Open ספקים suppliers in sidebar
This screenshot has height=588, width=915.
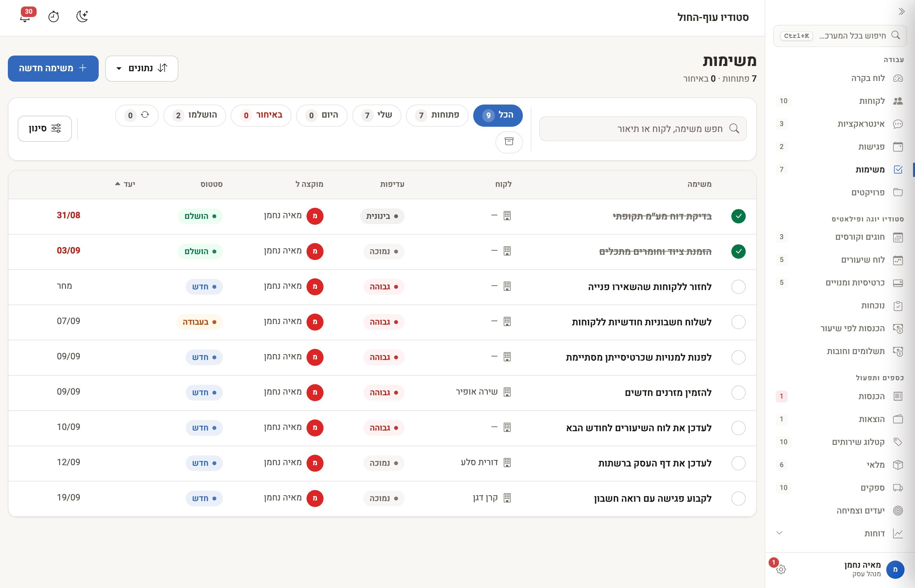coord(840,488)
